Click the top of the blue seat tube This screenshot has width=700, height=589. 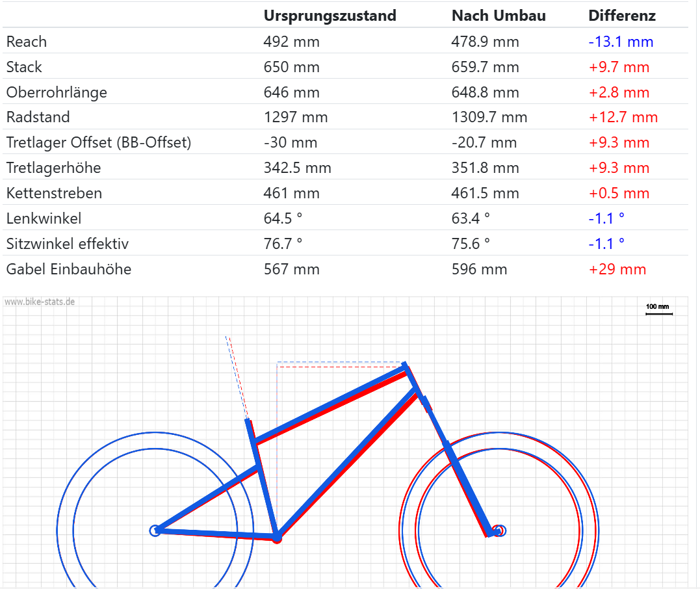(x=248, y=423)
